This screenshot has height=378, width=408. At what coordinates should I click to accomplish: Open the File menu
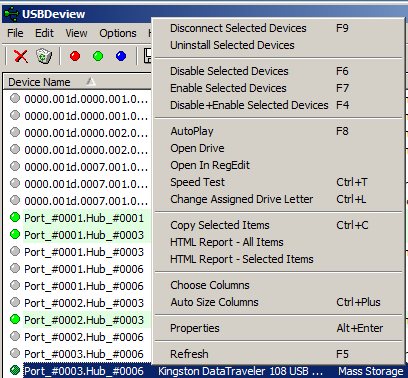(15, 33)
